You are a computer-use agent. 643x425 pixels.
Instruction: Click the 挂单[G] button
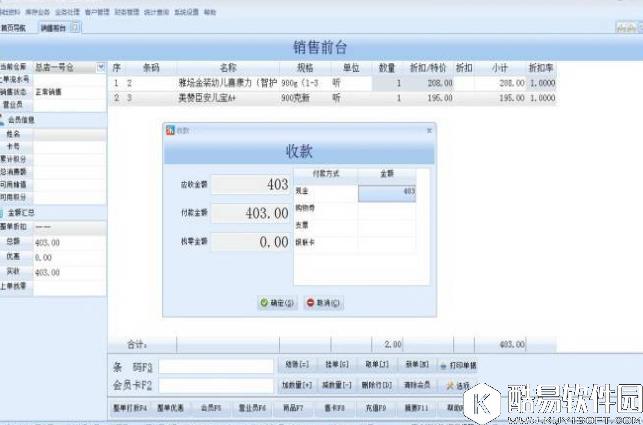tap(337, 364)
